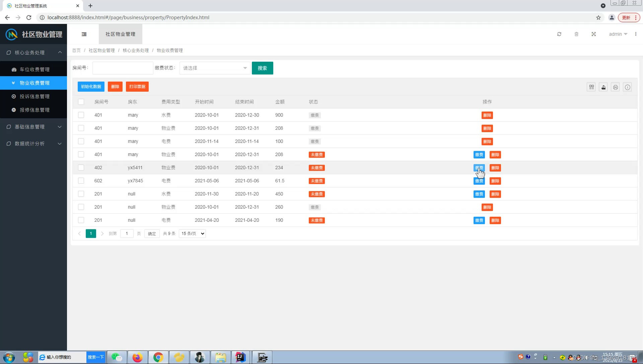Check the row for room 602
The height and width of the screenshot is (364, 643).
81,181
